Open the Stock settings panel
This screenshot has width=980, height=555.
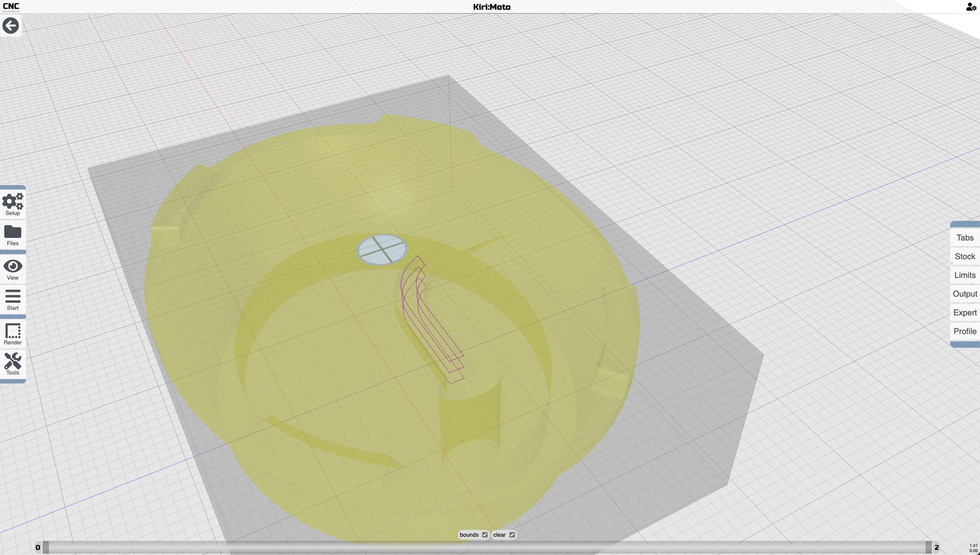tap(965, 256)
